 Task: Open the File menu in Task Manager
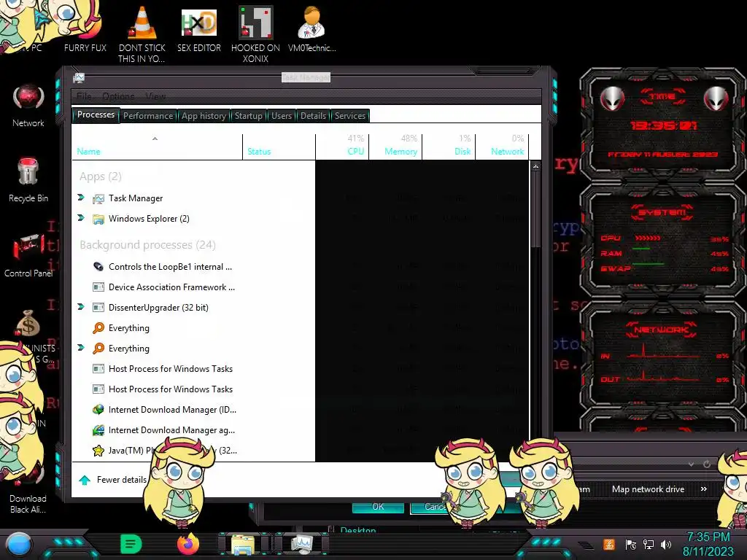click(84, 97)
